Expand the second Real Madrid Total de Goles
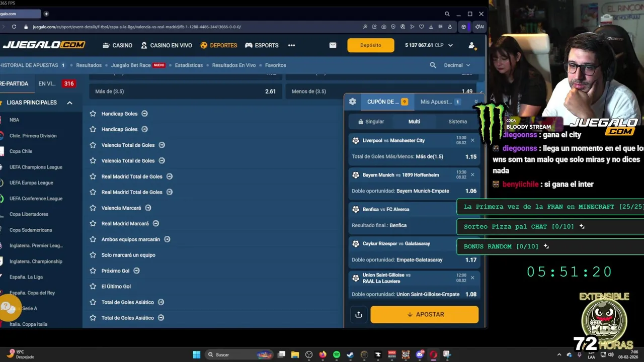This screenshot has height=362, width=644. point(170,192)
